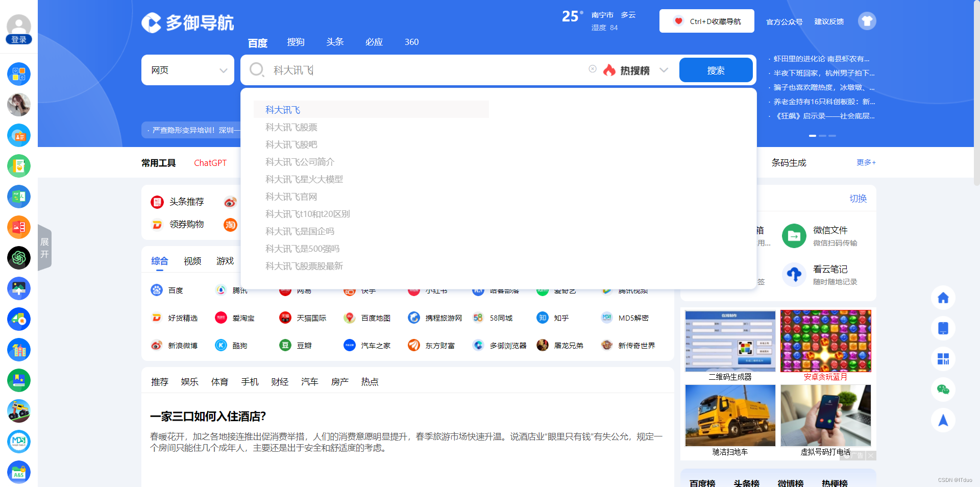This screenshot has height=487, width=980.
Task: Click the 切换 link
Action: pyautogui.click(x=858, y=198)
